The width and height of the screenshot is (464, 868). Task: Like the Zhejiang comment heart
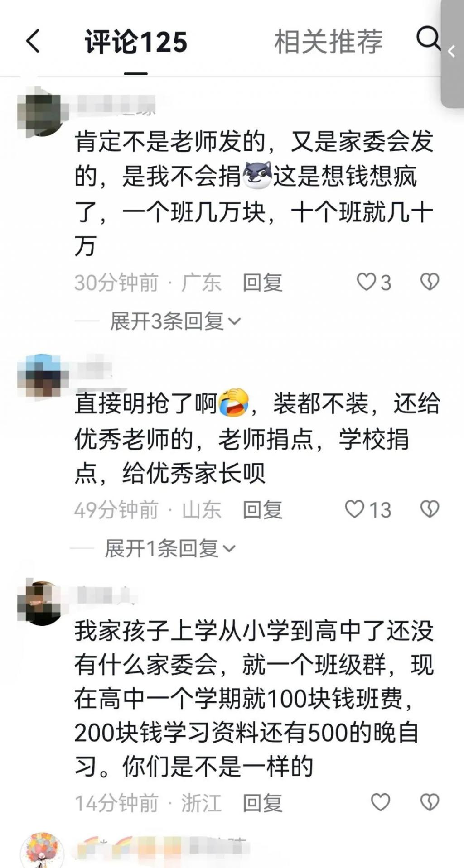point(380,802)
